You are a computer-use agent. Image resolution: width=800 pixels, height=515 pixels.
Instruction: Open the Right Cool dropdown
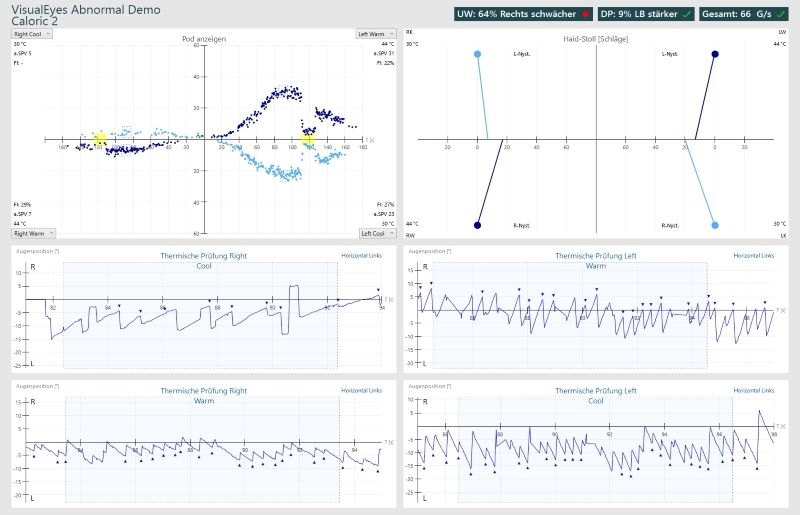click(32, 33)
